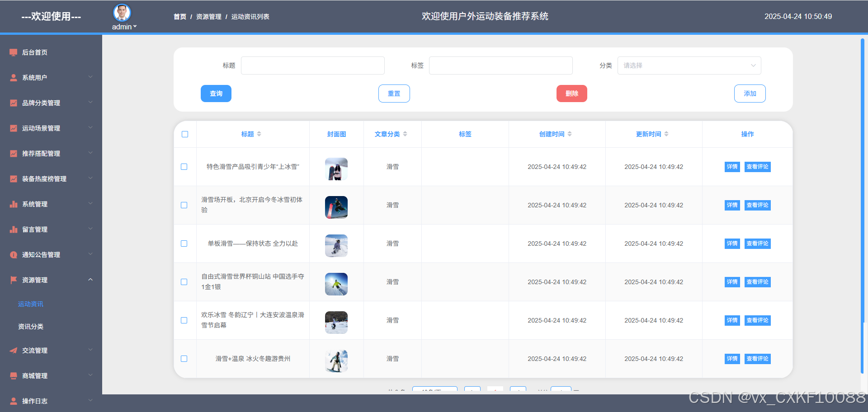Open the 分类 请选择 dropdown
Viewport: 868px width, 412px height.
tap(689, 66)
